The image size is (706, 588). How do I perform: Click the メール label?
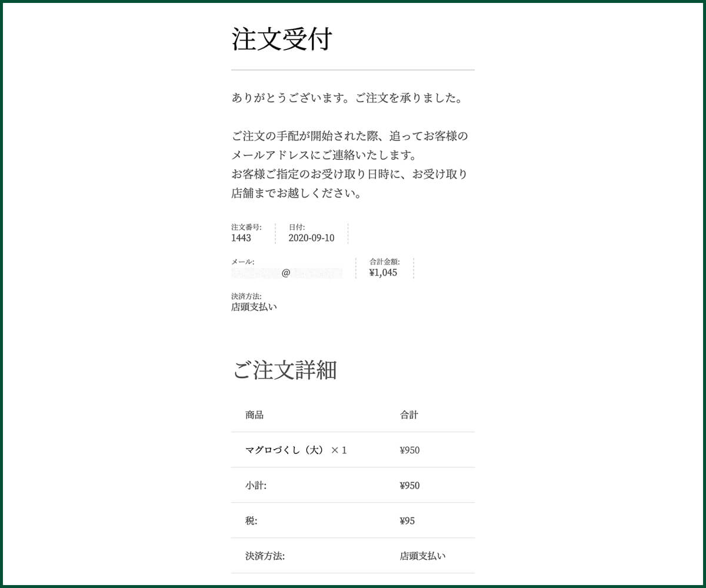[x=242, y=262]
